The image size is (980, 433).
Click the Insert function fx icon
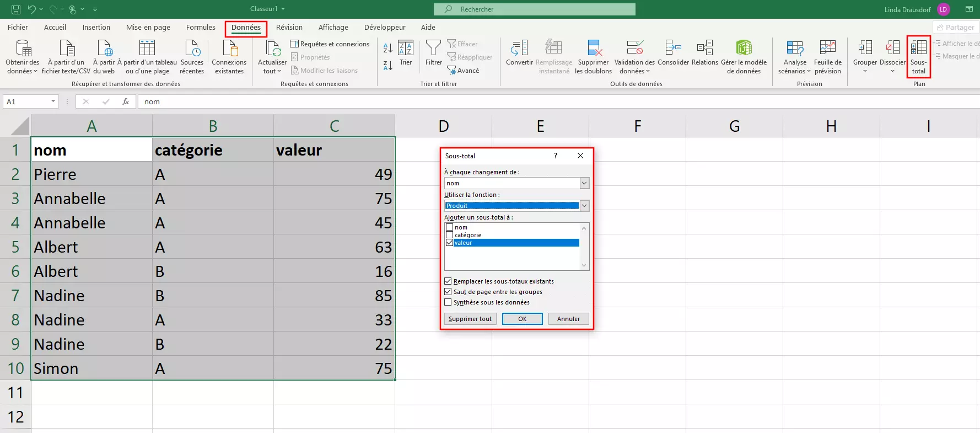click(x=126, y=101)
